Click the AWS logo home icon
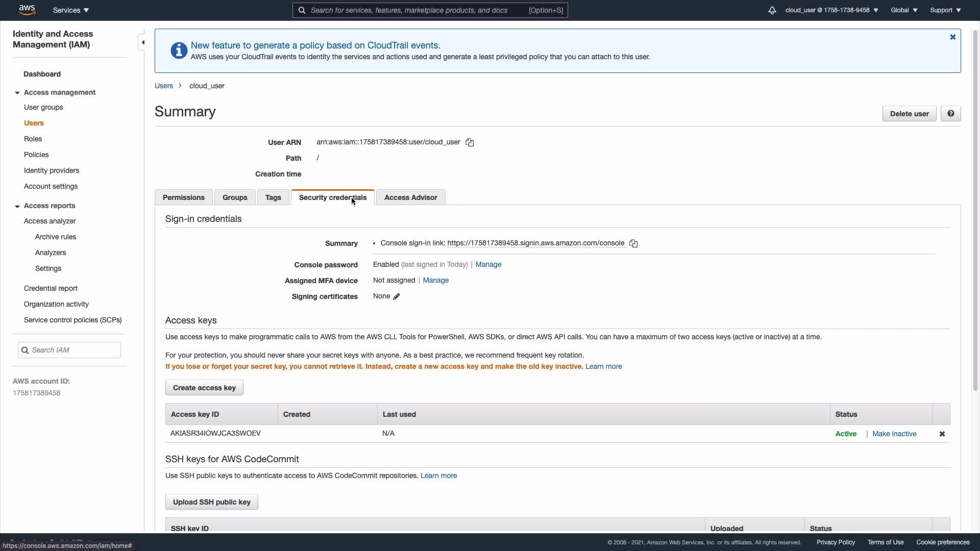The image size is (980, 551). (x=27, y=10)
